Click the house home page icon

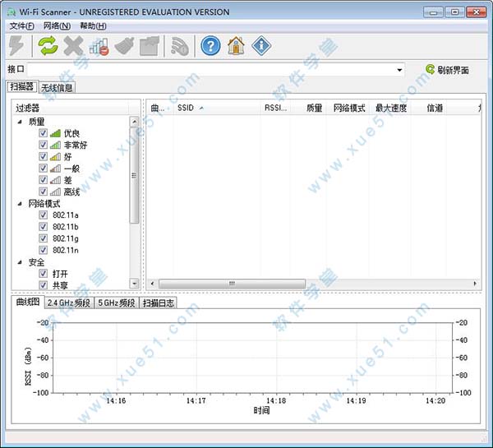click(236, 46)
